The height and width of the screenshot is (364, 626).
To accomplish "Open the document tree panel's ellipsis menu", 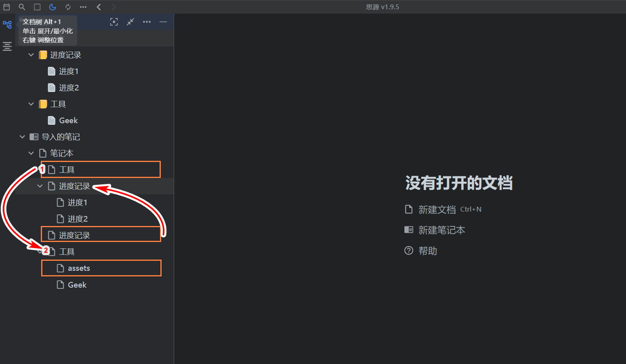I will 147,22.
